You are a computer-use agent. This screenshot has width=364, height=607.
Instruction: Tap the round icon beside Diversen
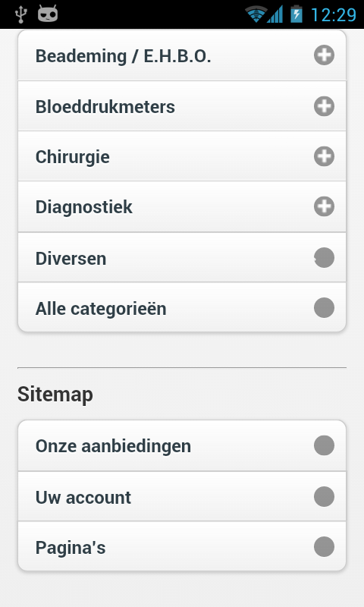(x=324, y=257)
